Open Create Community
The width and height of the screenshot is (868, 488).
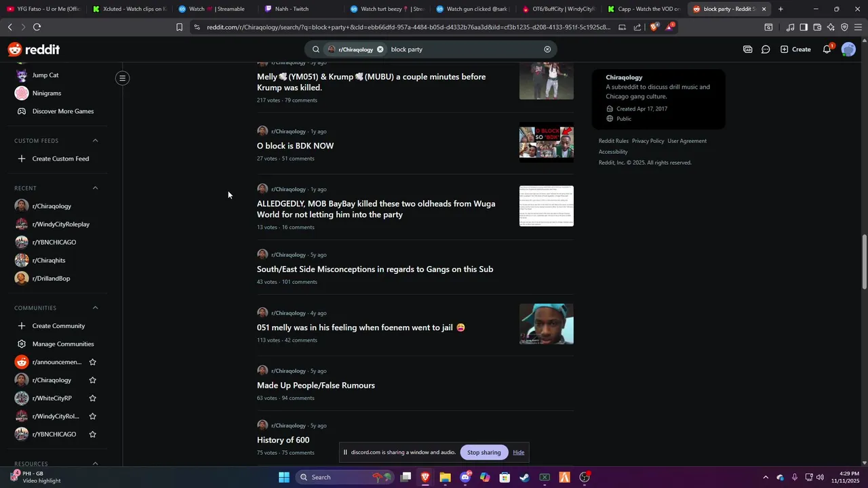tap(57, 326)
